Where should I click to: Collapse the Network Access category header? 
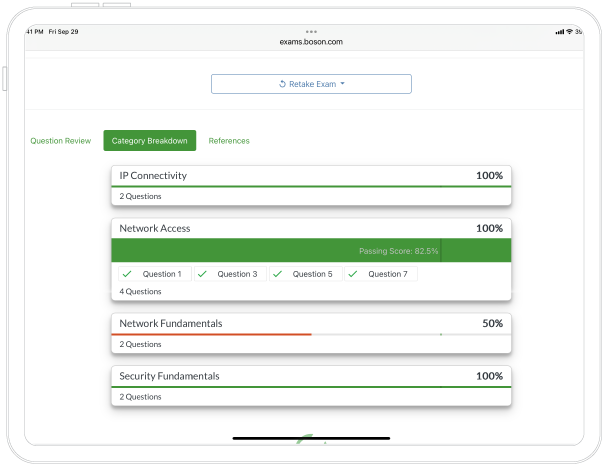[311, 229]
